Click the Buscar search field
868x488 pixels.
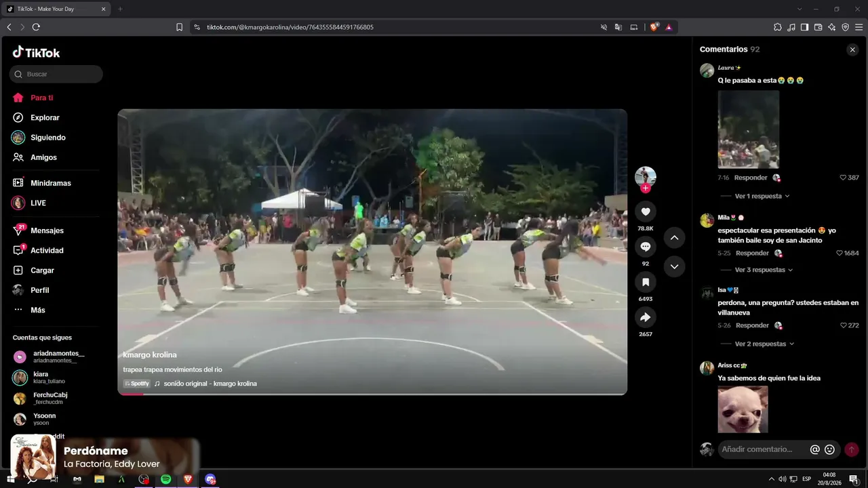click(56, 74)
